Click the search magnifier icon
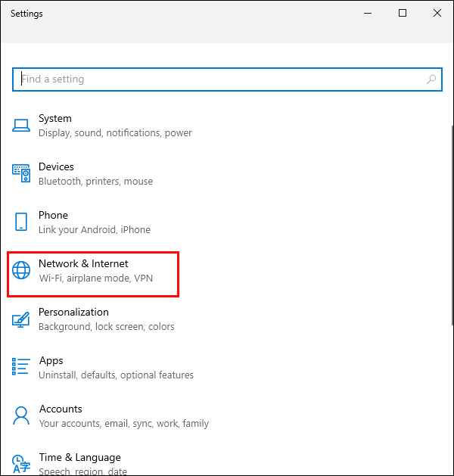 pyautogui.click(x=431, y=79)
